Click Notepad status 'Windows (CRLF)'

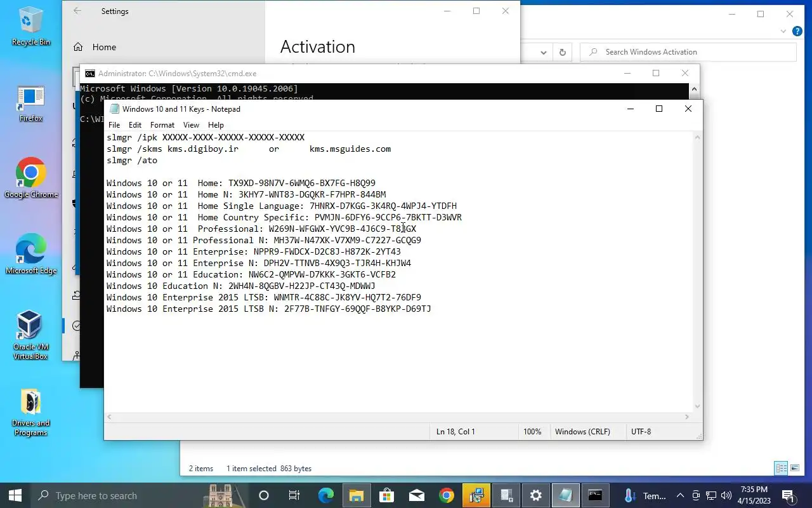(x=582, y=432)
